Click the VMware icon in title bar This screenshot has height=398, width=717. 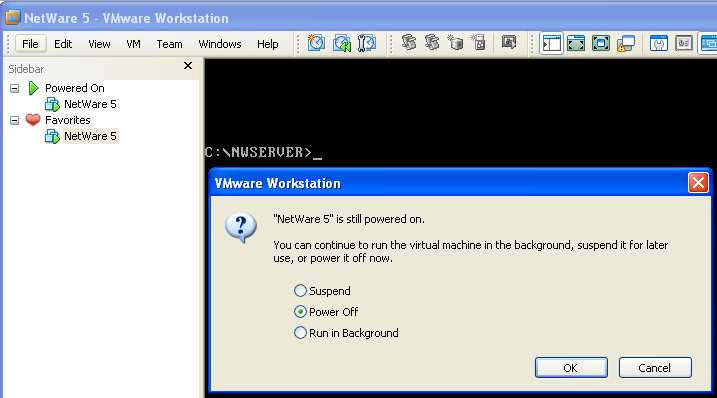[x=12, y=18]
